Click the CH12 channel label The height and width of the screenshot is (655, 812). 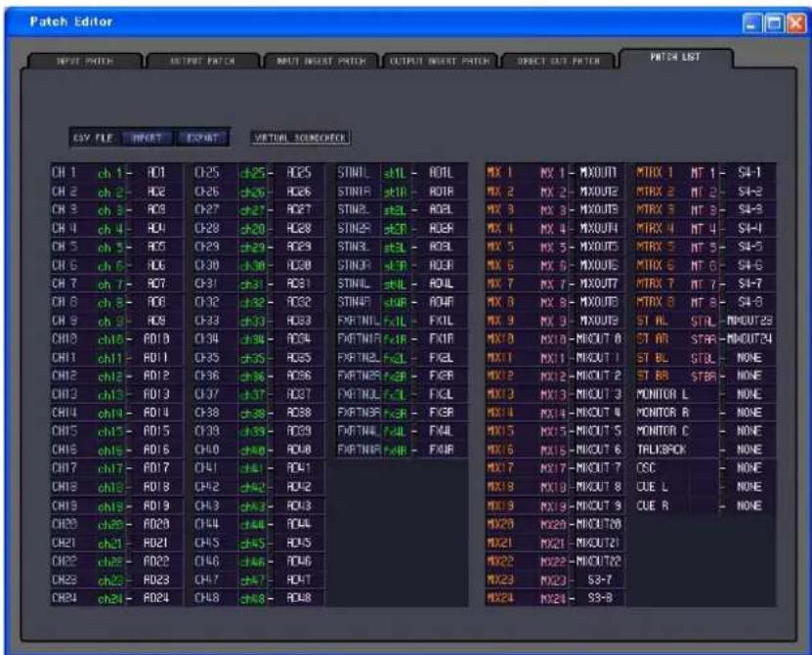pyautogui.click(x=64, y=375)
